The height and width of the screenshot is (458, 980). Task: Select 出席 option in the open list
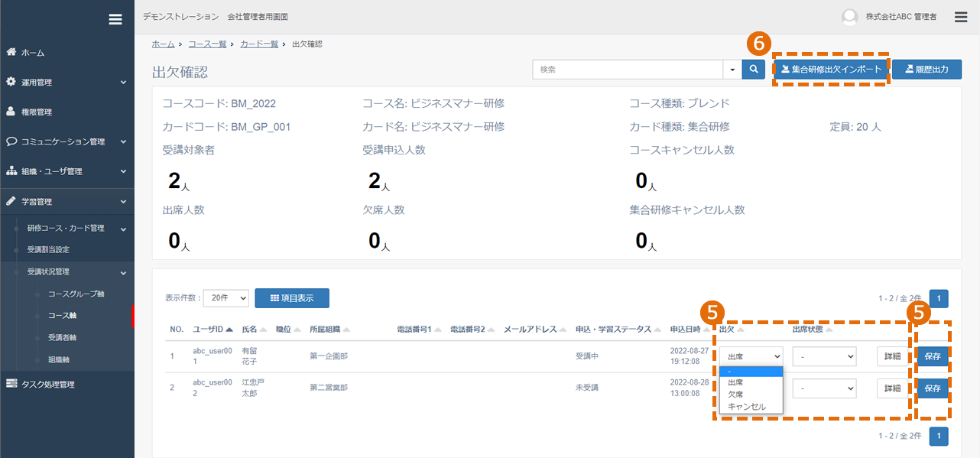tap(751, 382)
